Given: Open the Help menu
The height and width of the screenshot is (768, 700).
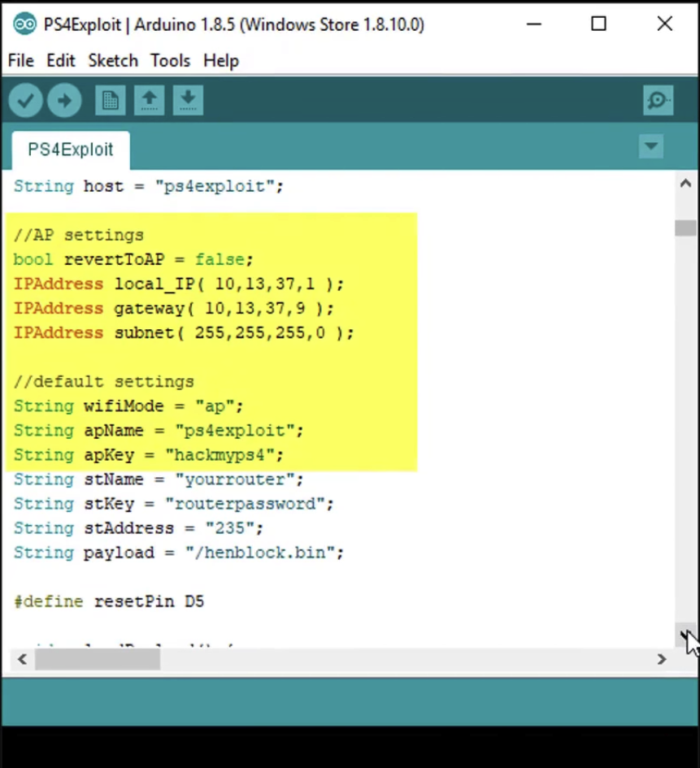Looking at the screenshot, I should click(x=221, y=61).
